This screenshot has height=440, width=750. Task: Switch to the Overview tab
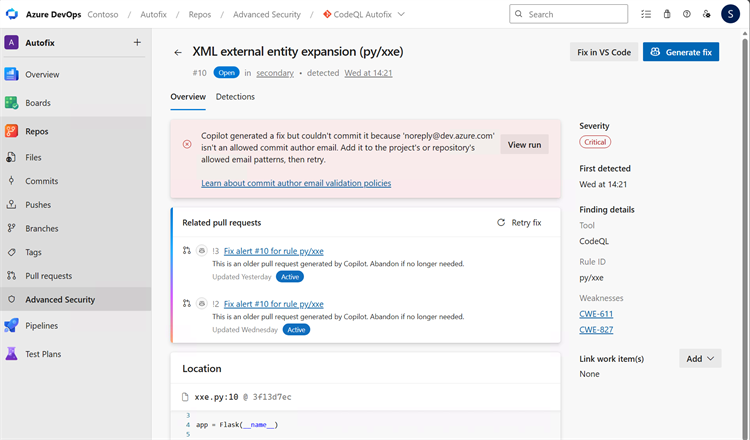(188, 97)
